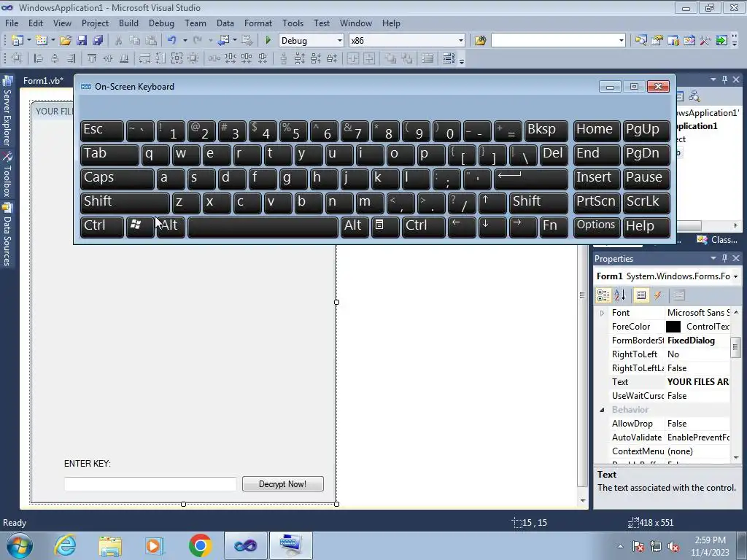The width and height of the screenshot is (747, 560).
Task: Click Align Tops layout toolbar icon
Action: coord(91,58)
